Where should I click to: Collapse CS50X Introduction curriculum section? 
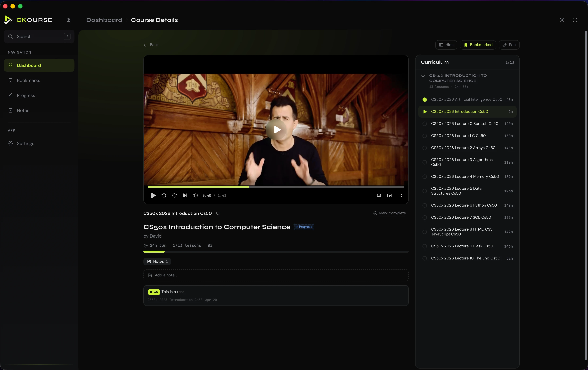point(423,76)
